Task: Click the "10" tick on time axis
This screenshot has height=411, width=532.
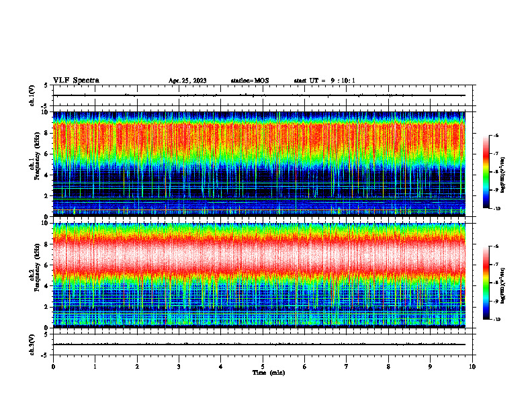Action: click(472, 367)
